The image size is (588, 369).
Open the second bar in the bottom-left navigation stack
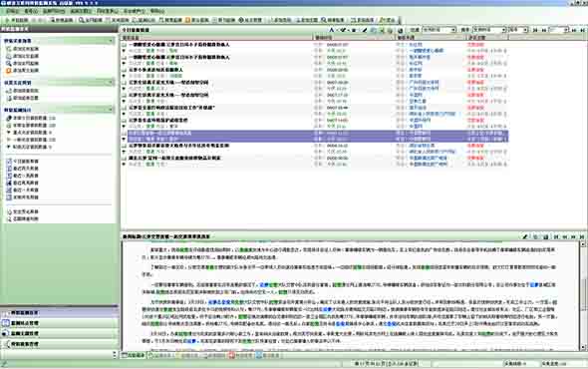click(60, 323)
